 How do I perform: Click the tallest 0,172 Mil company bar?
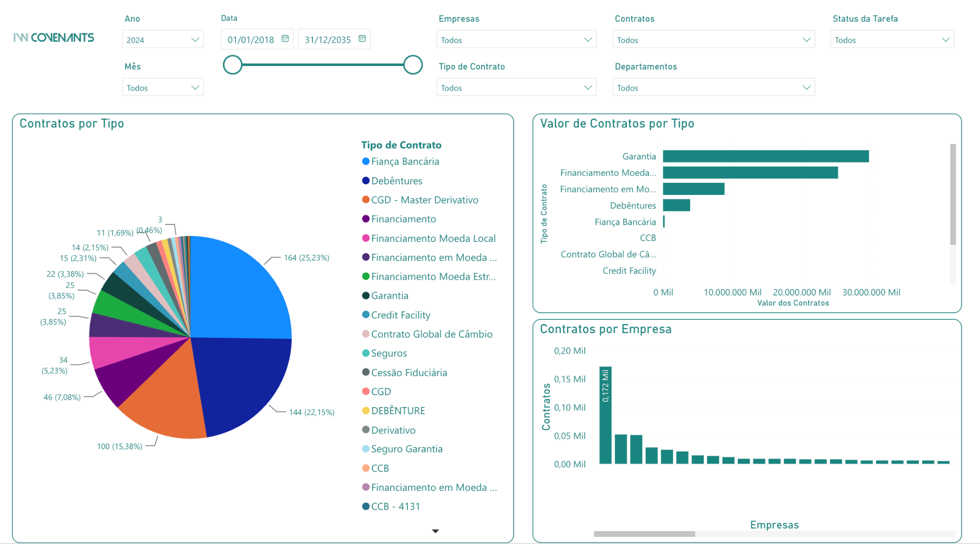(x=605, y=415)
